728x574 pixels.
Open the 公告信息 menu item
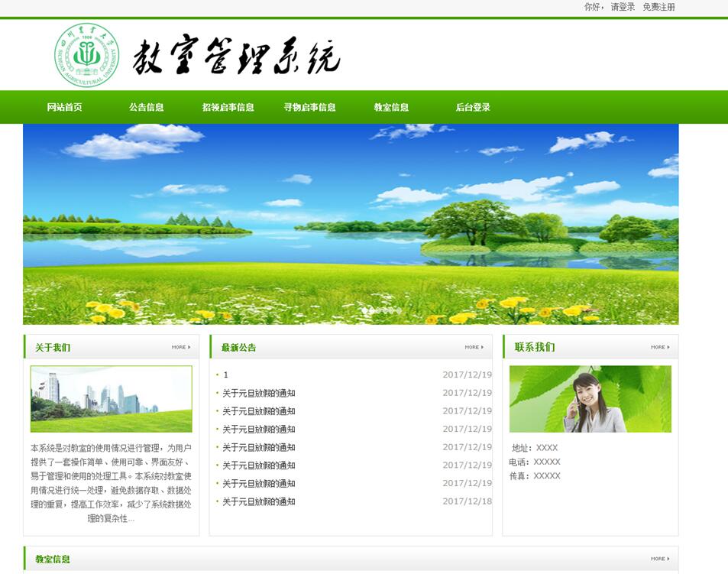point(146,108)
